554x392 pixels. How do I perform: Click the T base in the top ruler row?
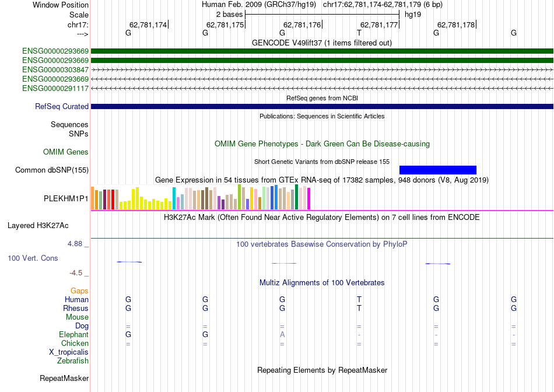point(359,33)
